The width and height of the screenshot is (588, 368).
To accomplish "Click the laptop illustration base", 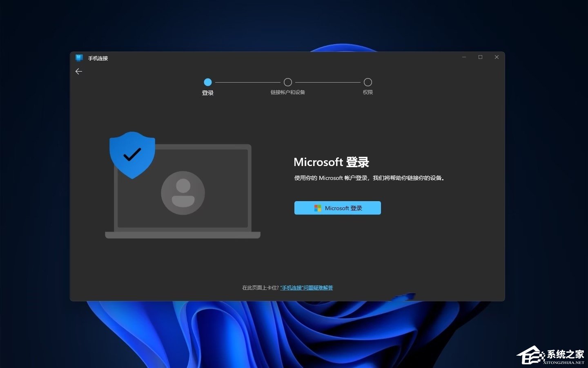I will (183, 235).
